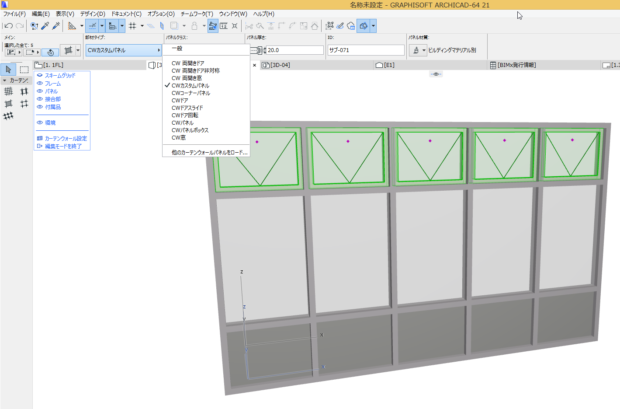Toggle visibility of スキームグリッド
Screen dimensions: 620x409
click(40, 76)
